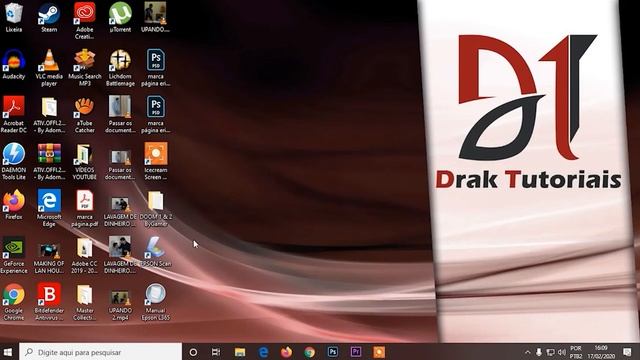
Task: Click the microphone tray icon
Action: [x=539, y=352]
